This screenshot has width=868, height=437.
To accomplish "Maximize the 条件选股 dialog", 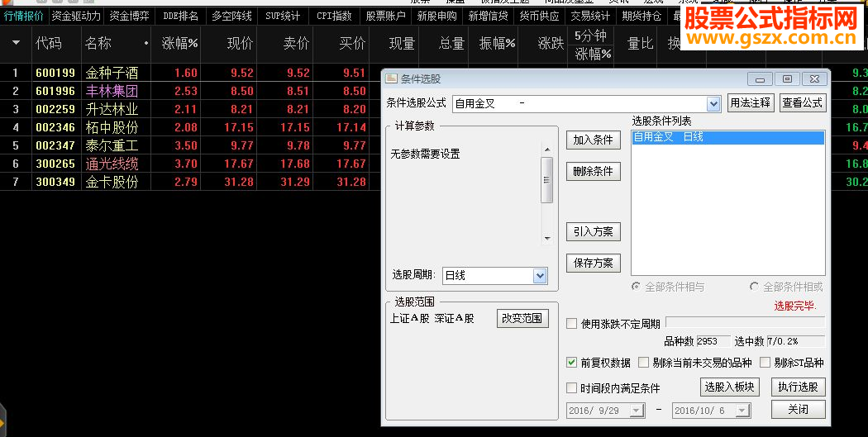I will 787,79.
